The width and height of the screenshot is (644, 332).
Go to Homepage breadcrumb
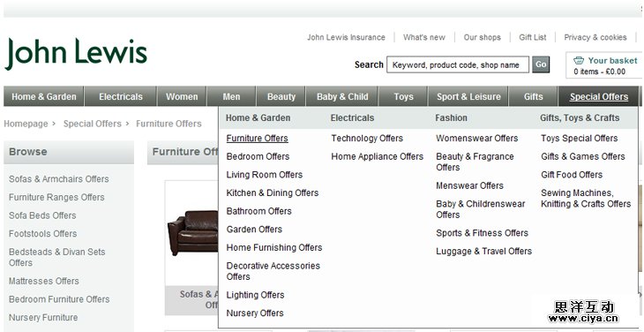(x=26, y=124)
